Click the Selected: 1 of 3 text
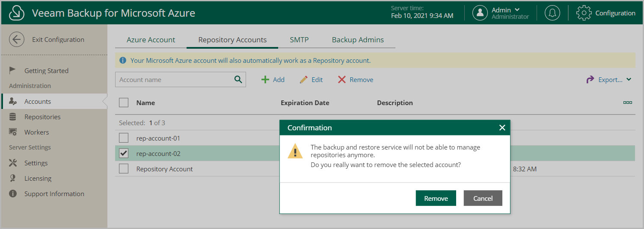Image resolution: width=644 pixels, height=229 pixels. [x=142, y=123]
